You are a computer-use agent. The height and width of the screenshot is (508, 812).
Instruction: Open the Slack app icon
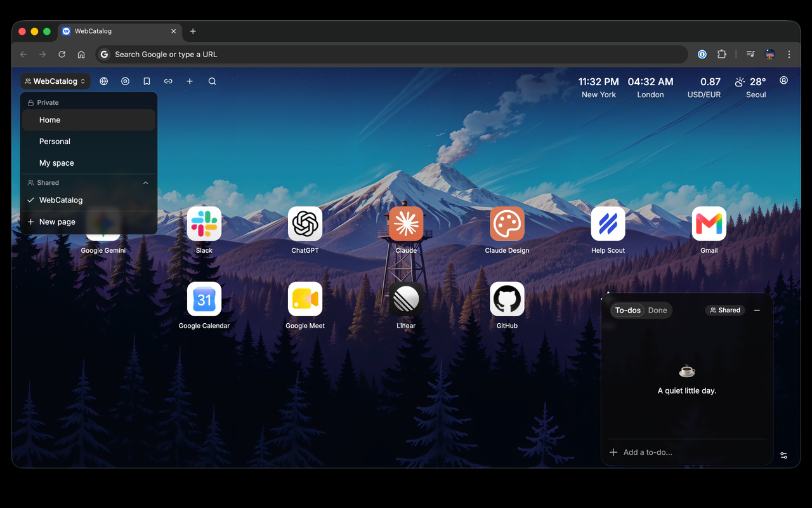click(x=204, y=224)
